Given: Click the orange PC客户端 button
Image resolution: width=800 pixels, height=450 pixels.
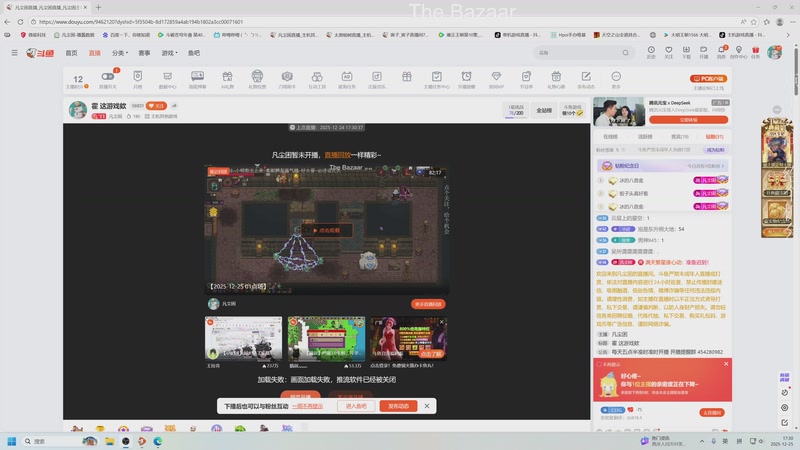Looking at the screenshot, I should pos(709,79).
